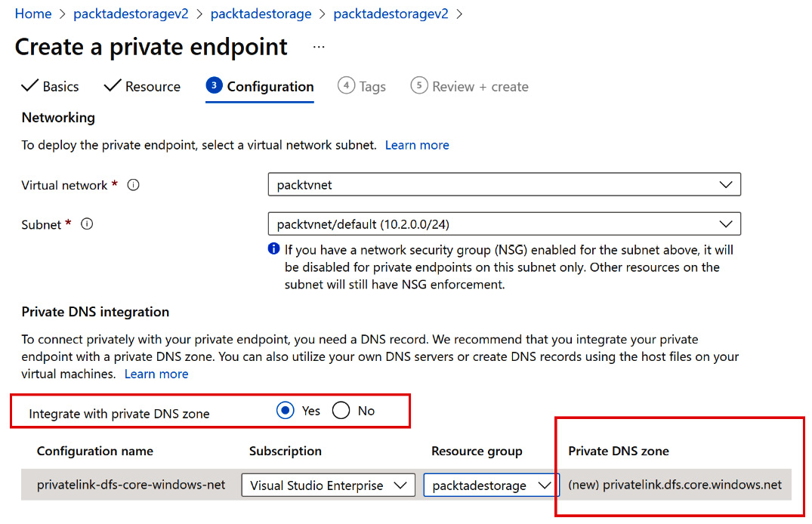Screen dimensions: 812x524
Task: Select the Configuration tab
Action: click(260, 87)
